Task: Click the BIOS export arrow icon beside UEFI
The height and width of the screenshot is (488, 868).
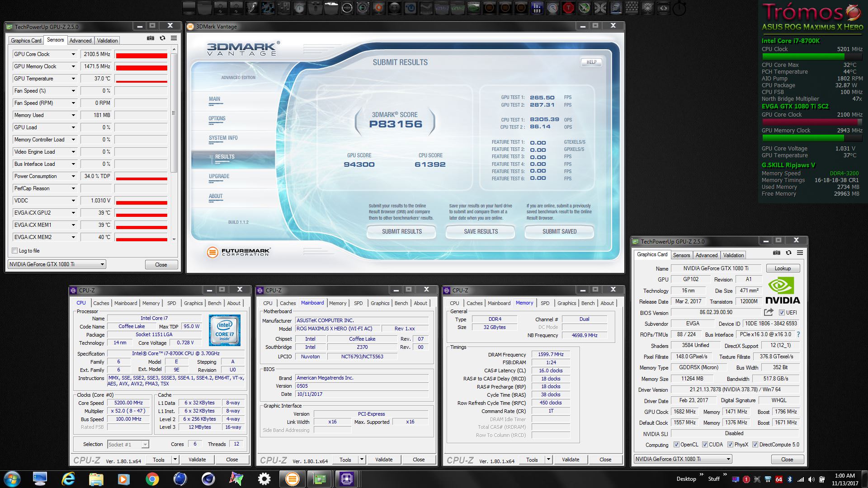Action: coord(769,312)
